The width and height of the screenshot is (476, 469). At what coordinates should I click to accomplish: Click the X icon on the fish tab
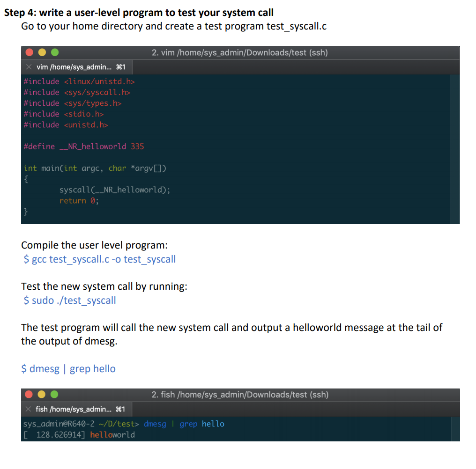29,409
